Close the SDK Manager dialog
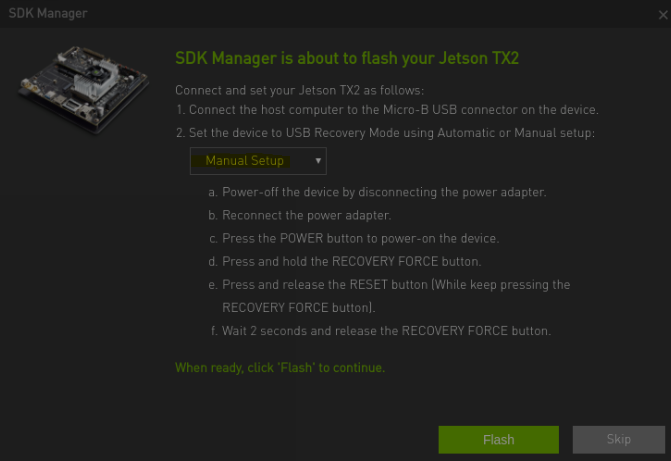Screen dimensions: 671x461 tap(663, 15)
